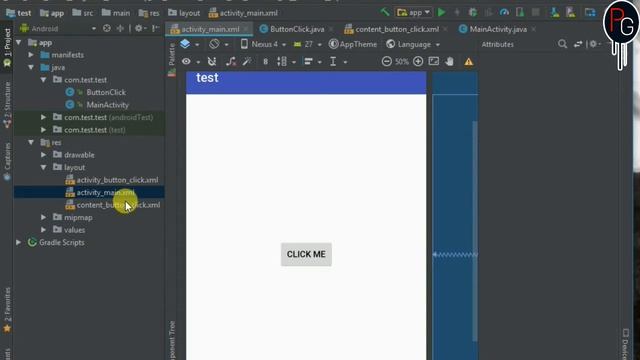This screenshot has height=360, width=640.
Task: Show warnings via the yellow triangle icon
Action: click(x=469, y=62)
